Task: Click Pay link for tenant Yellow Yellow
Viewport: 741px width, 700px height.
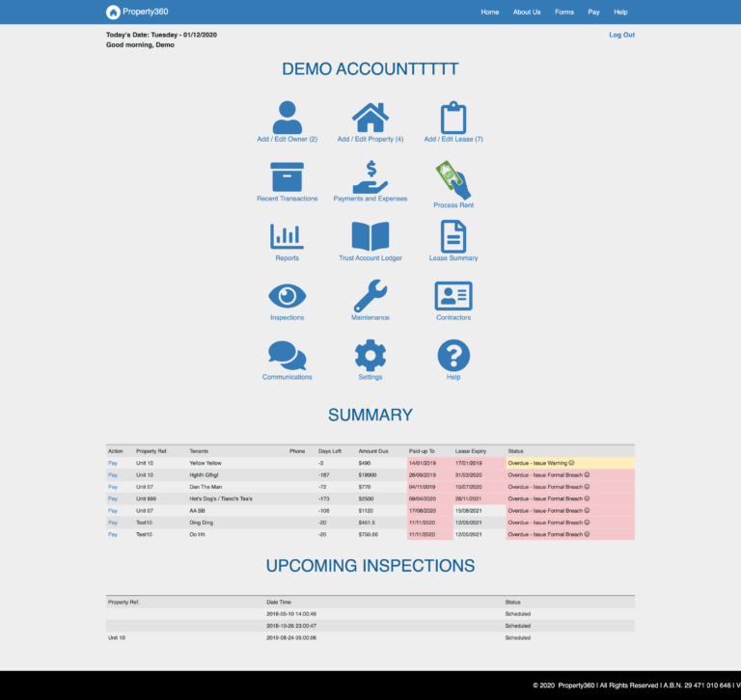Action: pos(113,463)
